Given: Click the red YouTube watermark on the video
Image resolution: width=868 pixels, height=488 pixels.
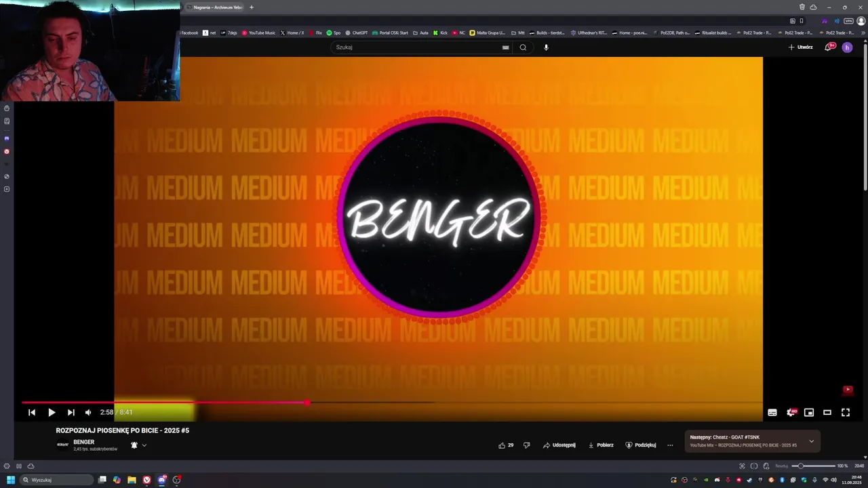Looking at the screenshot, I should click(x=848, y=390).
